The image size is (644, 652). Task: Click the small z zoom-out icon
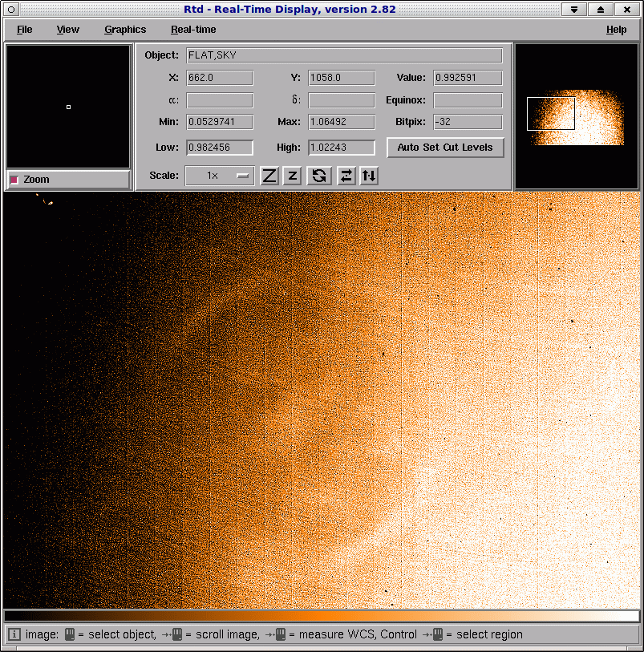click(x=293, y=176)
